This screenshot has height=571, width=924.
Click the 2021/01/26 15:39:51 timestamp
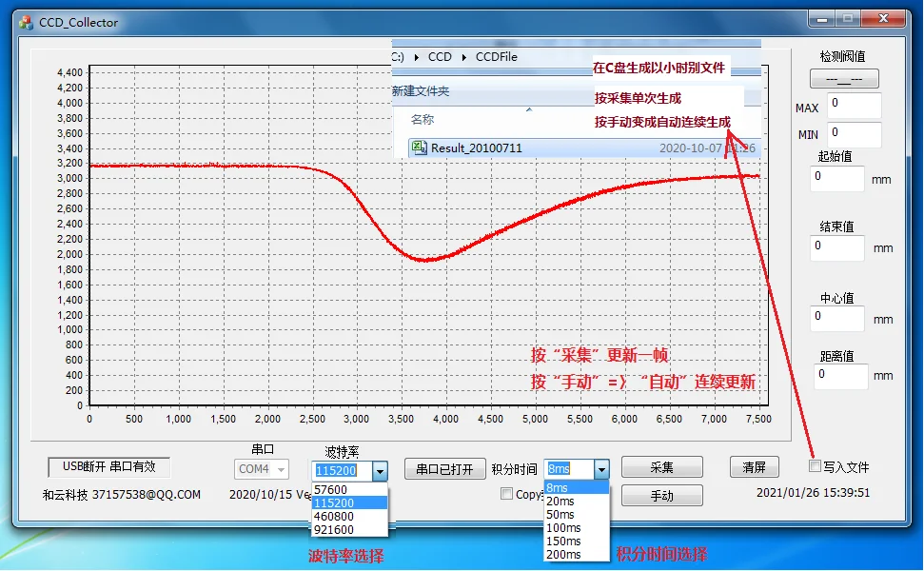pos(813,493)
